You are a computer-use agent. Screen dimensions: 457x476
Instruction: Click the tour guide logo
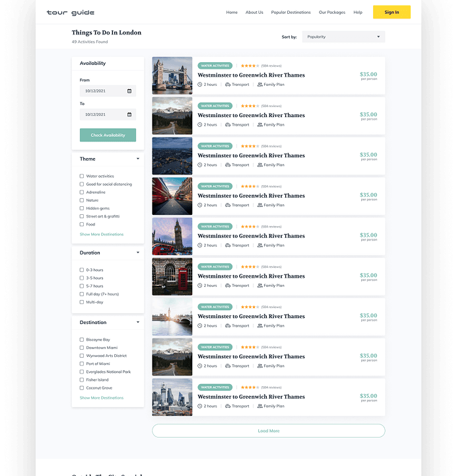71,13
